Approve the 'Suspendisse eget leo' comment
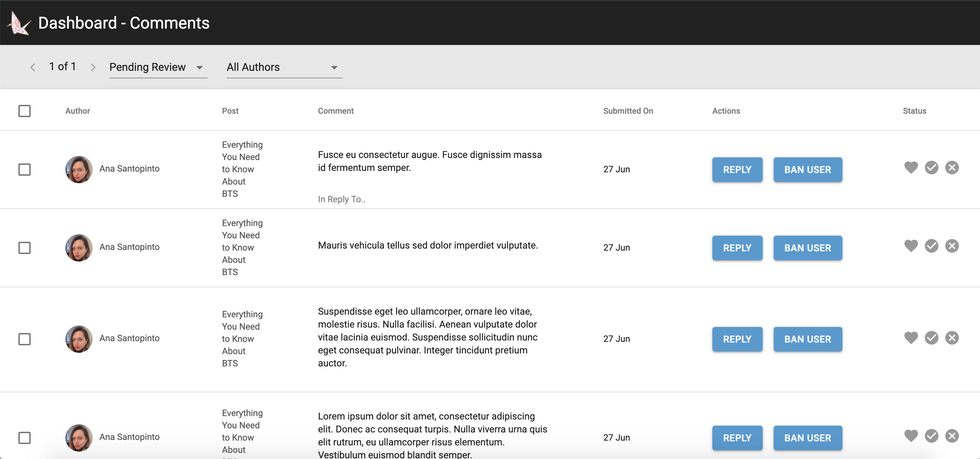The height and width of the screenshot is (459, 980). point(931,338)
